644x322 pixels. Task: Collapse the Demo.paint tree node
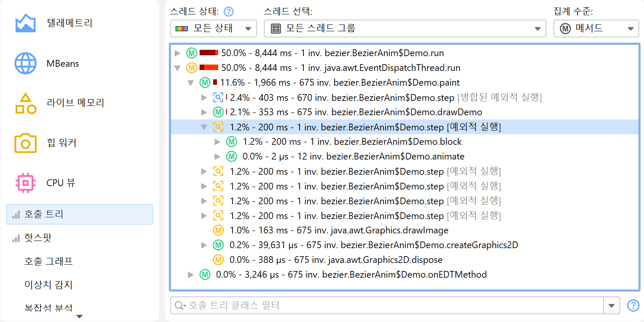point(191,83)
